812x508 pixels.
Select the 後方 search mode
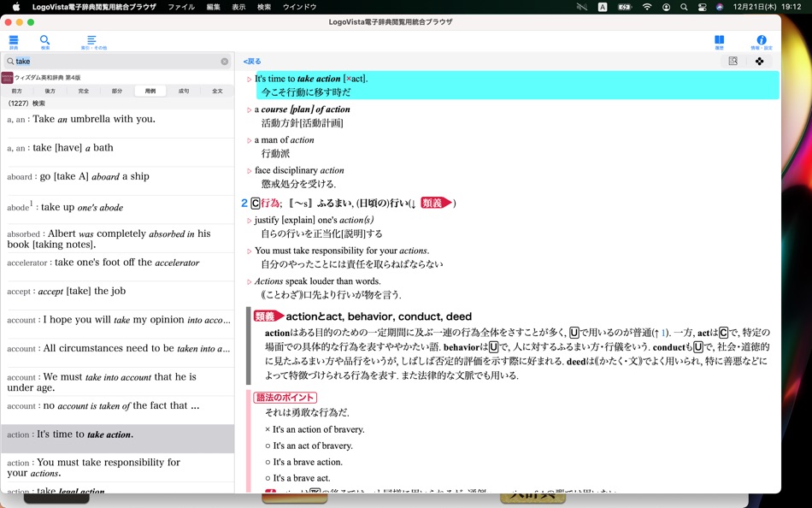click(x=50, y=91)
